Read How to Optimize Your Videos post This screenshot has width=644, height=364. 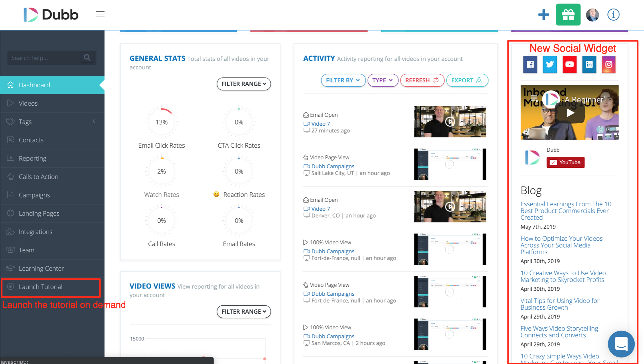[561, 245]
